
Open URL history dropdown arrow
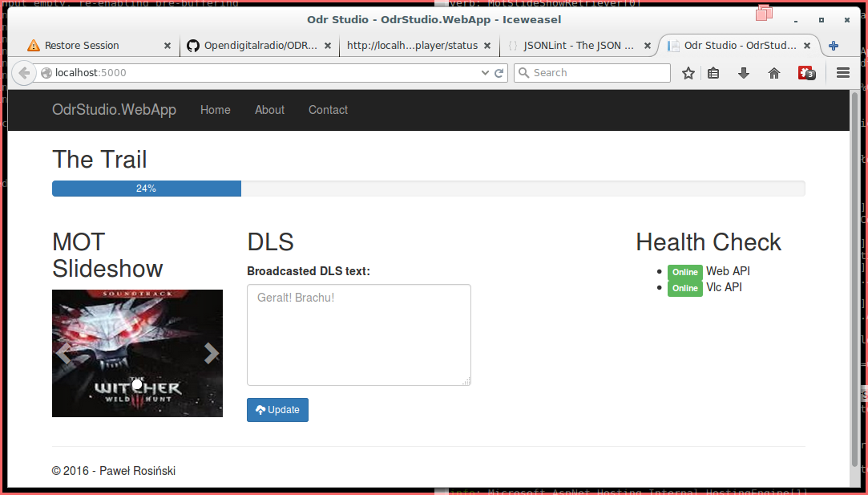tap(485, 73)
